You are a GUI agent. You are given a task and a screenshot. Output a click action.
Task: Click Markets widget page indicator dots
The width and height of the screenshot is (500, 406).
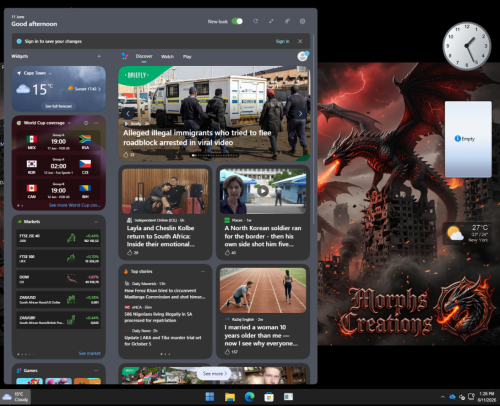tap(25, 354)
